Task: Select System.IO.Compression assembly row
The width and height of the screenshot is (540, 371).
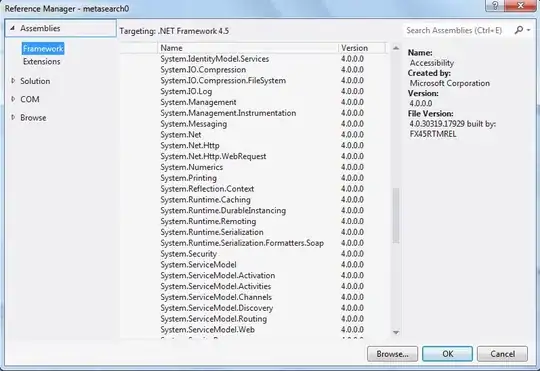Action: click(255, 70)
